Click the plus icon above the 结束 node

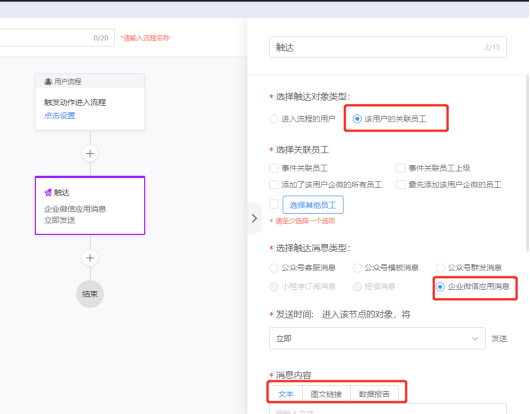(90, 258)
